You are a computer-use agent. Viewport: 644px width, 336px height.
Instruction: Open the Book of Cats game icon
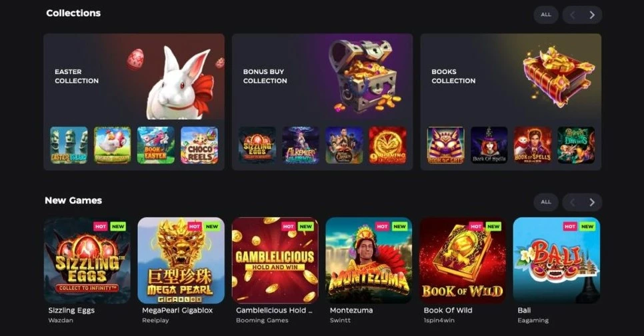(x=445, y=145)
